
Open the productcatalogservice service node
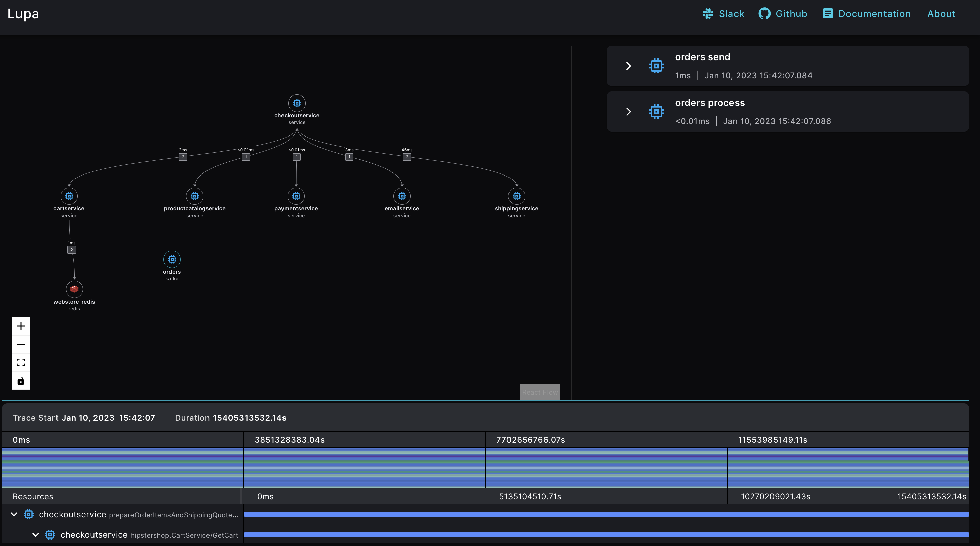(x=194, y=196)
